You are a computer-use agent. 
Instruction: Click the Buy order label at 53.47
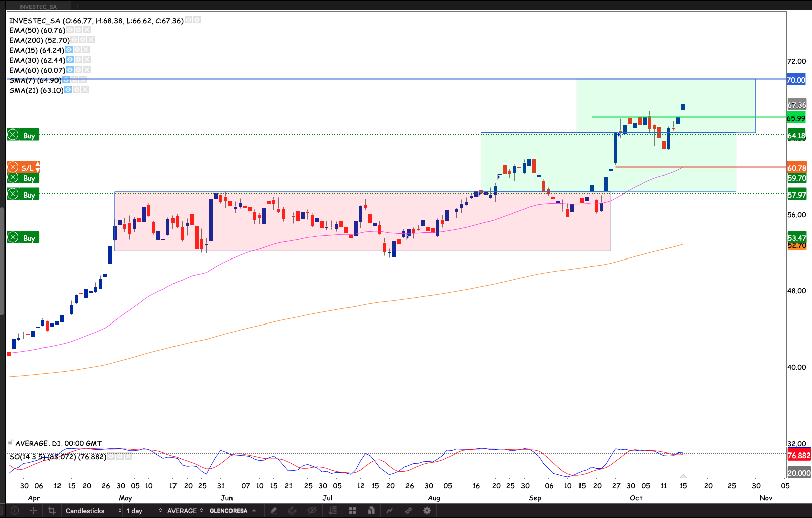pyautogui.click(x=29, y=238)
